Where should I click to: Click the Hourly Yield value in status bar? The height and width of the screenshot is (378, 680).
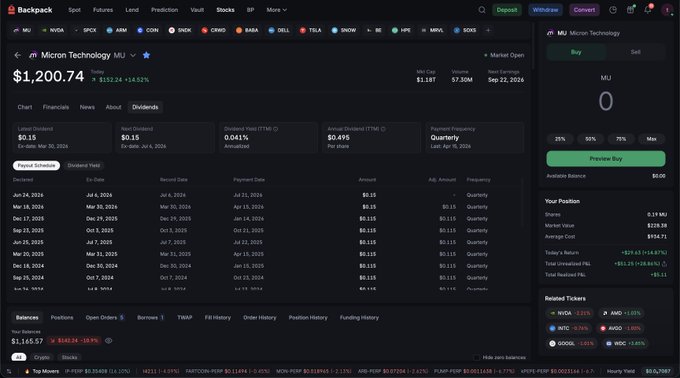point(657,371)
